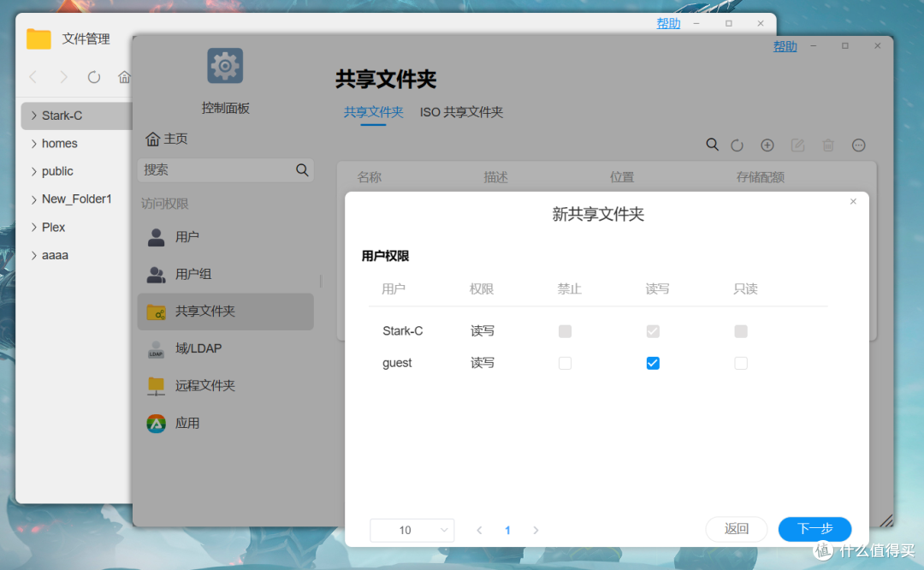Click the edit pencil icon in shared folder toolbar
924x570 pixels.
(797, 145)
